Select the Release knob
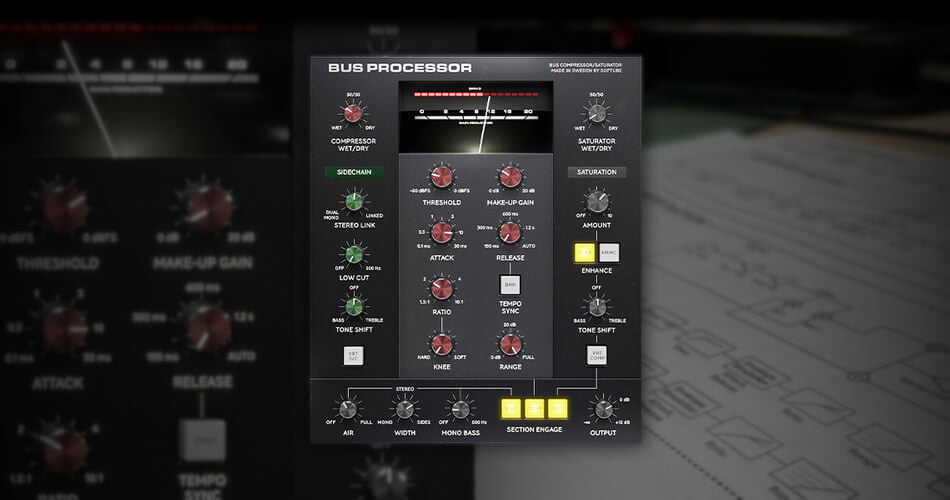950x500 pixels. (x=511, y=232)
